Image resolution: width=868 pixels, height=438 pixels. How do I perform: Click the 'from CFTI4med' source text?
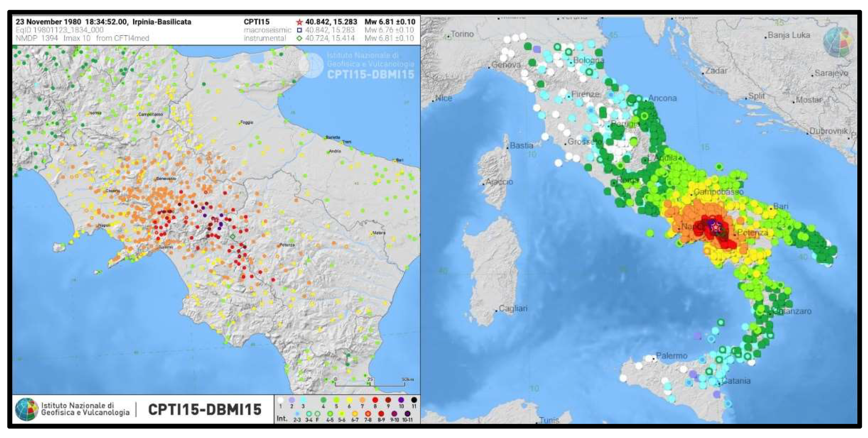[123, 38]
